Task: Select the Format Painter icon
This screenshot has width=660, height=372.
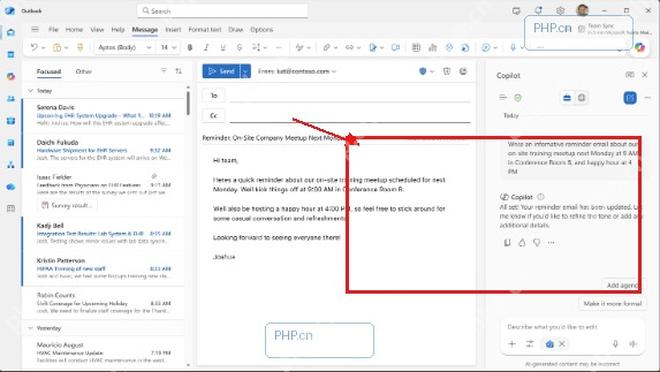Action: (80, 48)
